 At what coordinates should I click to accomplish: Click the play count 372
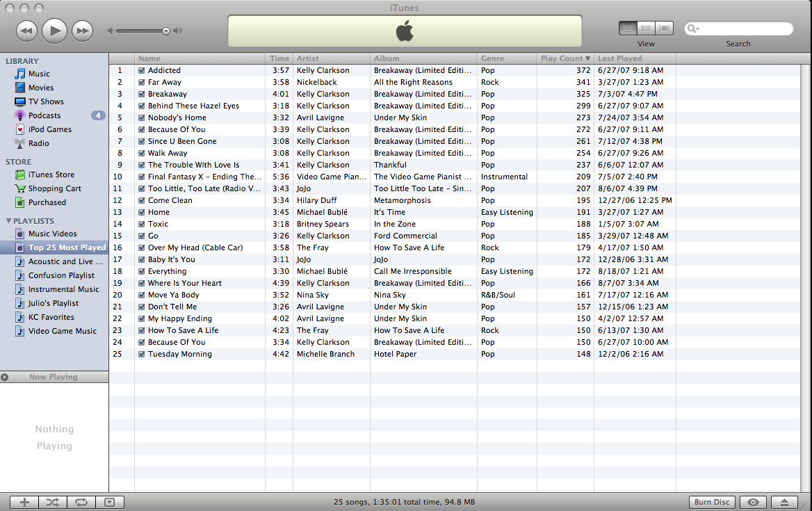583,70
